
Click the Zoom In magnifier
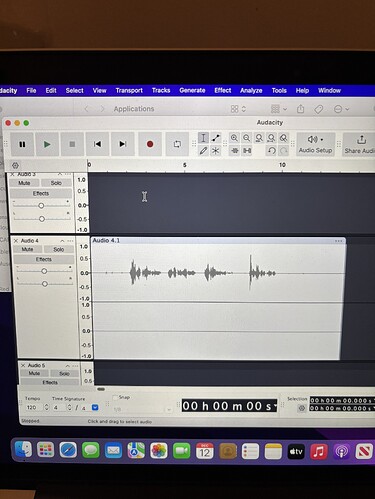click(x=234, y=138)
